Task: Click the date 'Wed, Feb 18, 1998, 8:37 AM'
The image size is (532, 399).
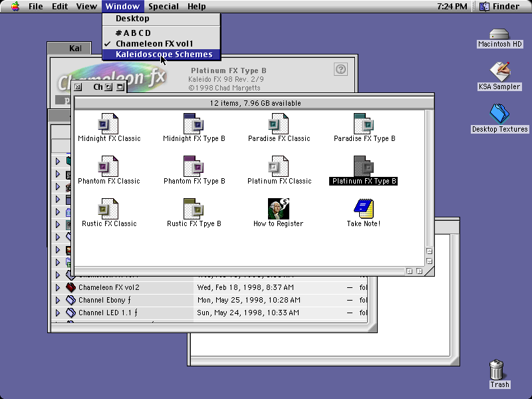Action: coord(245,287)
